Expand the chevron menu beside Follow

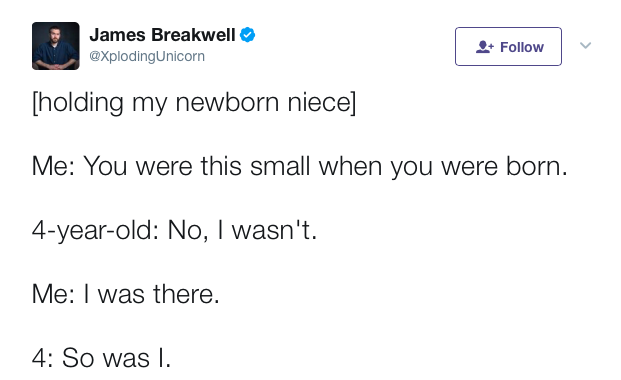click(x=585, y=45)
